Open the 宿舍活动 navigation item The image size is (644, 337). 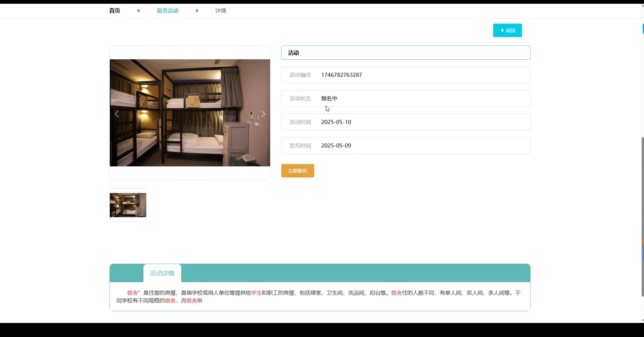(x=167, y=11)
